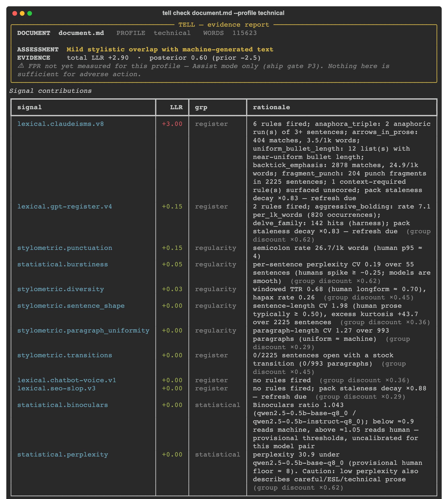This screenshot has height=499, width=448.
Task: Select the lexical.gpt-register.v4 signal name
Action: click(65, 207)
